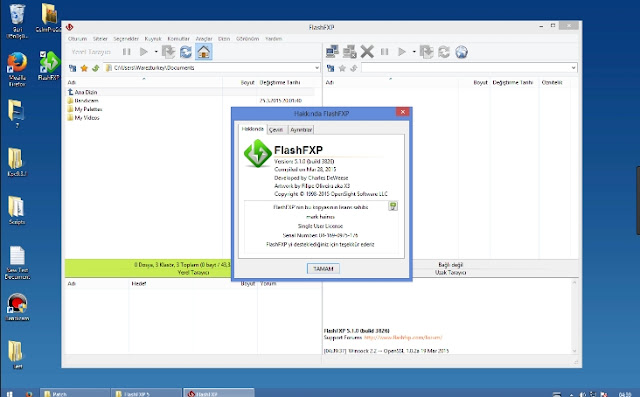Image resolution: width=640 pixels, height=397 pixels.
Task: Switch to the Çeviri tab in About dialog
Action: [276, 130]
